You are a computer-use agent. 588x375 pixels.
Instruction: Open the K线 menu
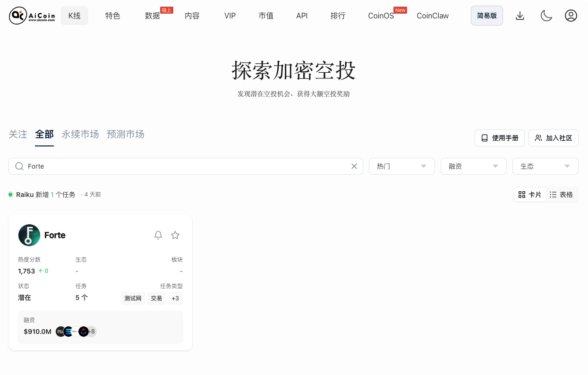pos(75,16)
